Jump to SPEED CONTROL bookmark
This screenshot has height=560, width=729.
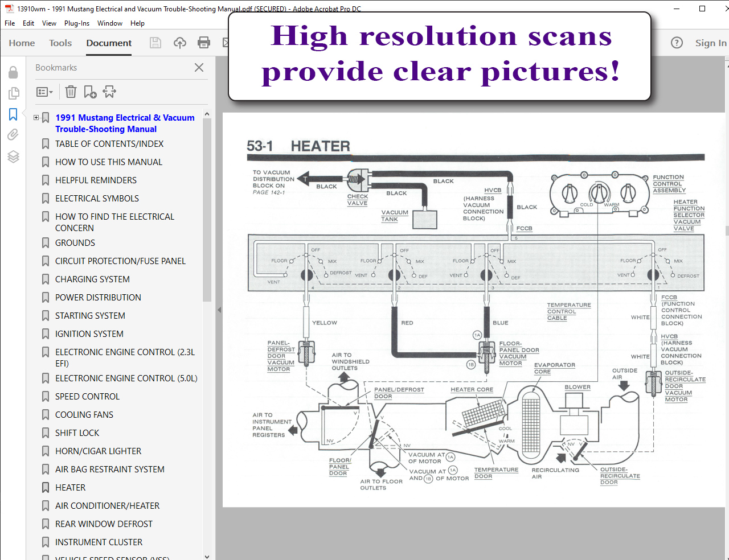pos(87,397)
